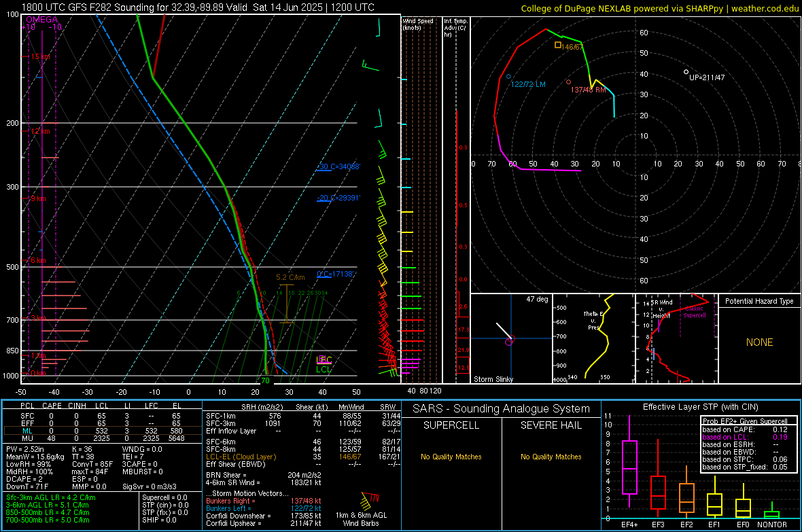
Task: Select the highlighted ML parcel row
Action: (103, 431)
